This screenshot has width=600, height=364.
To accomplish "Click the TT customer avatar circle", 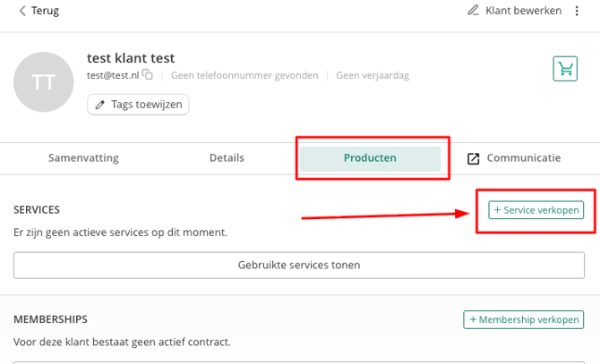I will [43, 81].
